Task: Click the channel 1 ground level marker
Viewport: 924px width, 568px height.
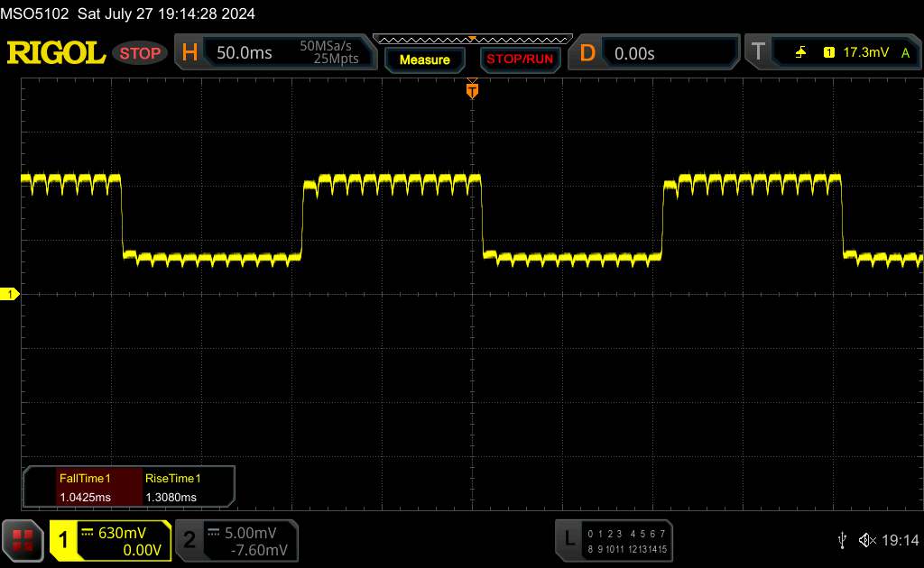Action: coord(9,294)
